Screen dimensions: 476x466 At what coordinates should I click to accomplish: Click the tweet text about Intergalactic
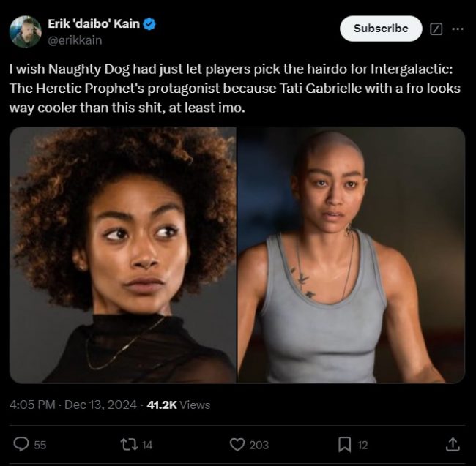[235, 89]
